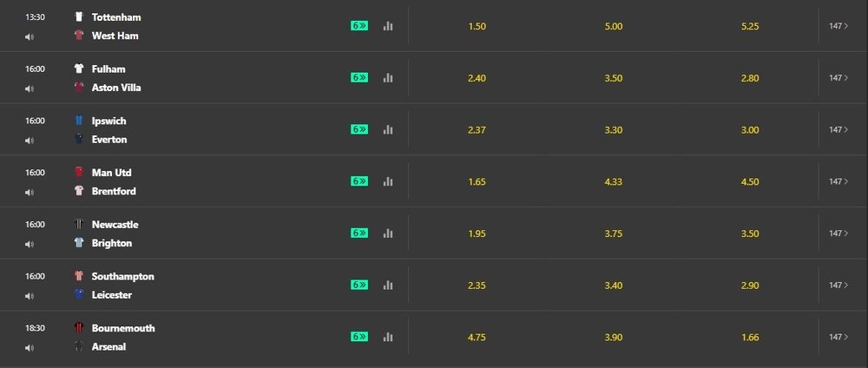Toggle sound icon for Ipswich vs Everton

(x=30, y=141)
